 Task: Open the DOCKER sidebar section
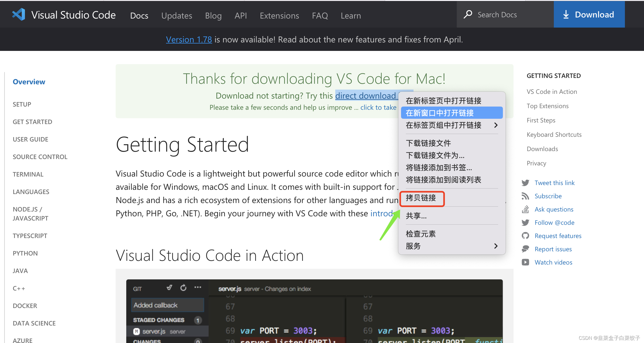25,306
